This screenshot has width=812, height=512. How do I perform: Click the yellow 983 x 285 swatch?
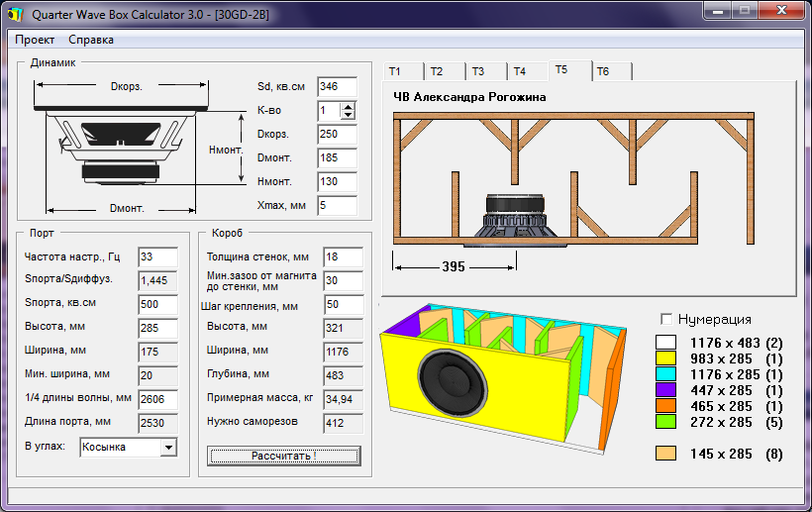[x=666, y=358]
